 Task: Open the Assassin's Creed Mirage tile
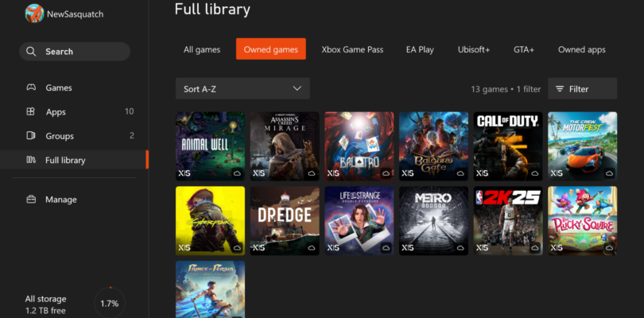coord(285,145)
